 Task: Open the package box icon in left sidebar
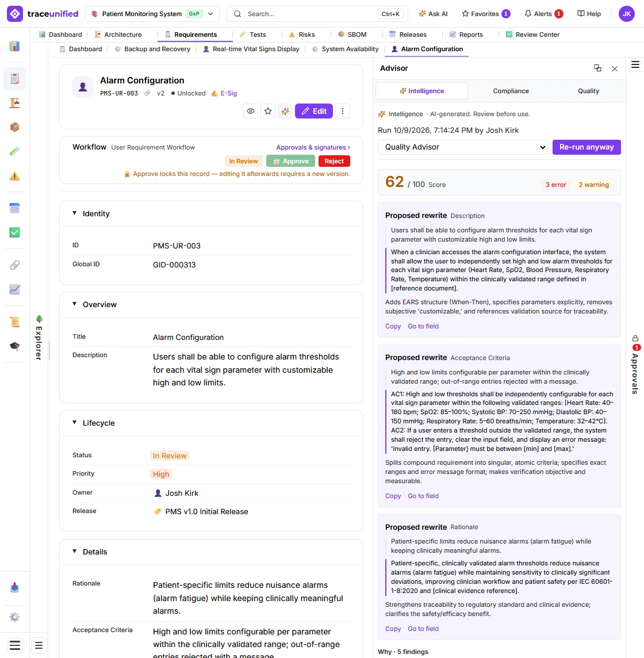(15, 127)
